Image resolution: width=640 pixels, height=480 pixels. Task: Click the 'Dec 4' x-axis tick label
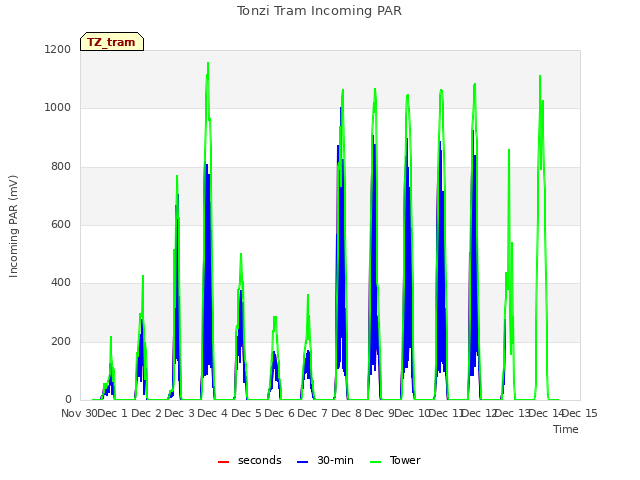(212, 413)
